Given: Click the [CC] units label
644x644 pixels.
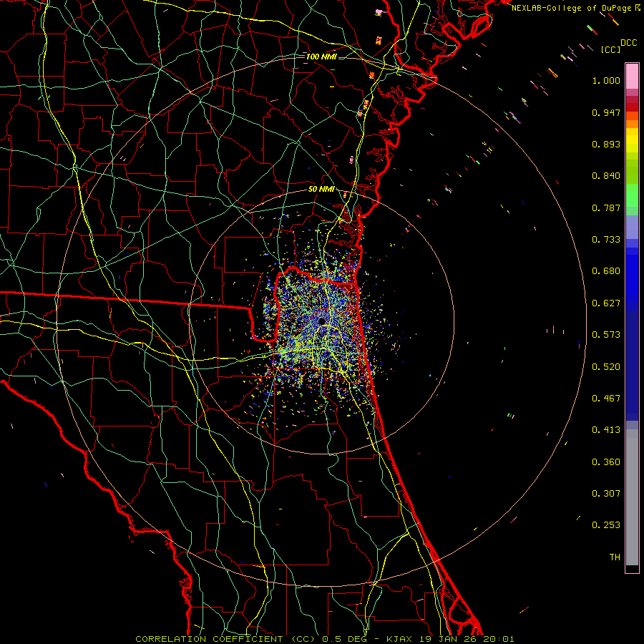Looking at the screenshot, I should tap(611, 49).
